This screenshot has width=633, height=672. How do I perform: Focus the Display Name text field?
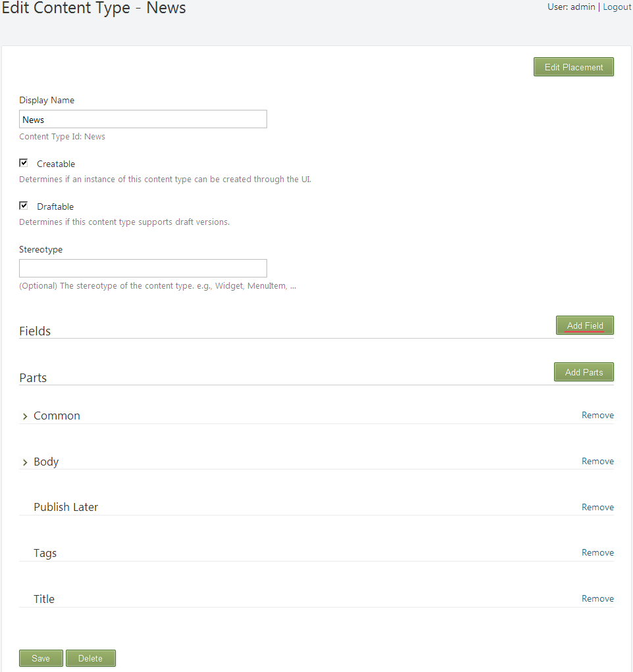pos(143,119)
